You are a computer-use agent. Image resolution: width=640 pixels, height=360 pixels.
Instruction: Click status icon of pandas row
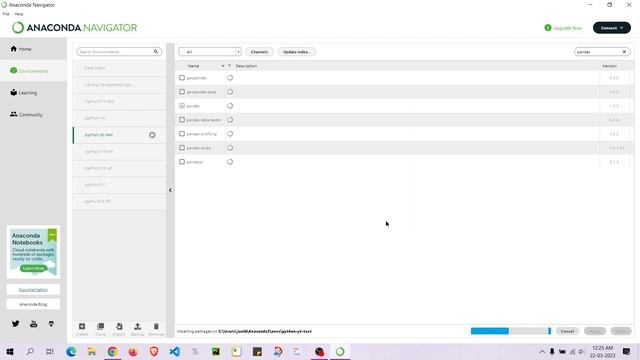(x=230, y=106)
